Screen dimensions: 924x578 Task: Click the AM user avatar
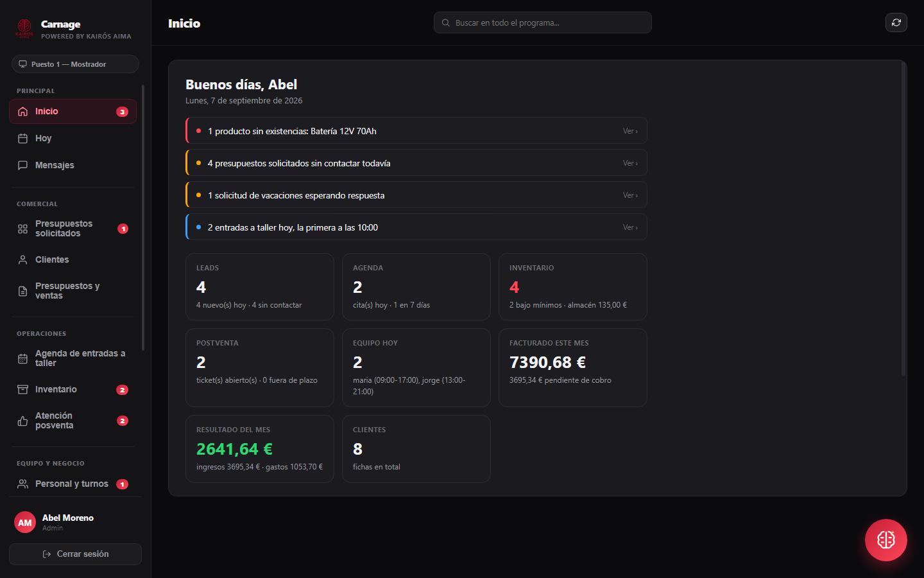25,522
